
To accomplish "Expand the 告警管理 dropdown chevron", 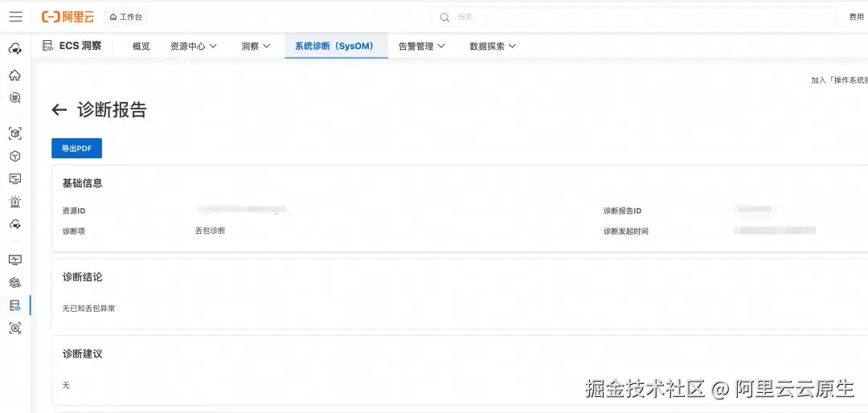I will click(441, 47).
